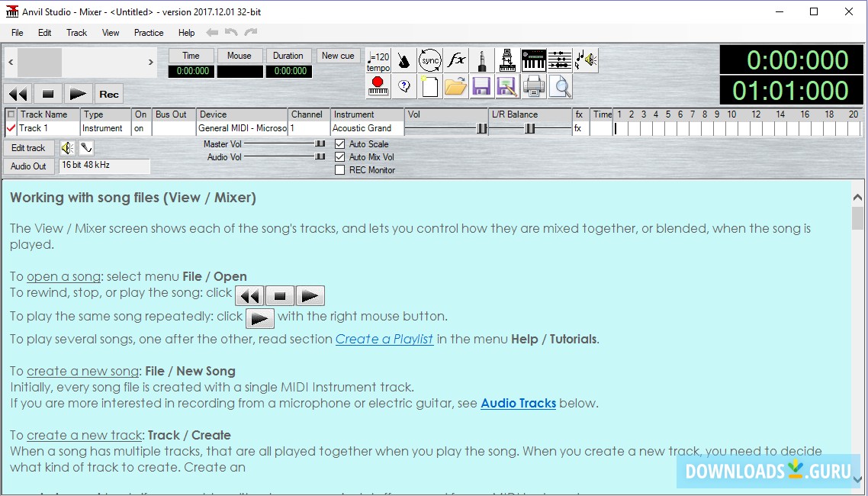Stop playback with the square button
The width and height of the screenshot is (868, 496).
pos(47,94)
